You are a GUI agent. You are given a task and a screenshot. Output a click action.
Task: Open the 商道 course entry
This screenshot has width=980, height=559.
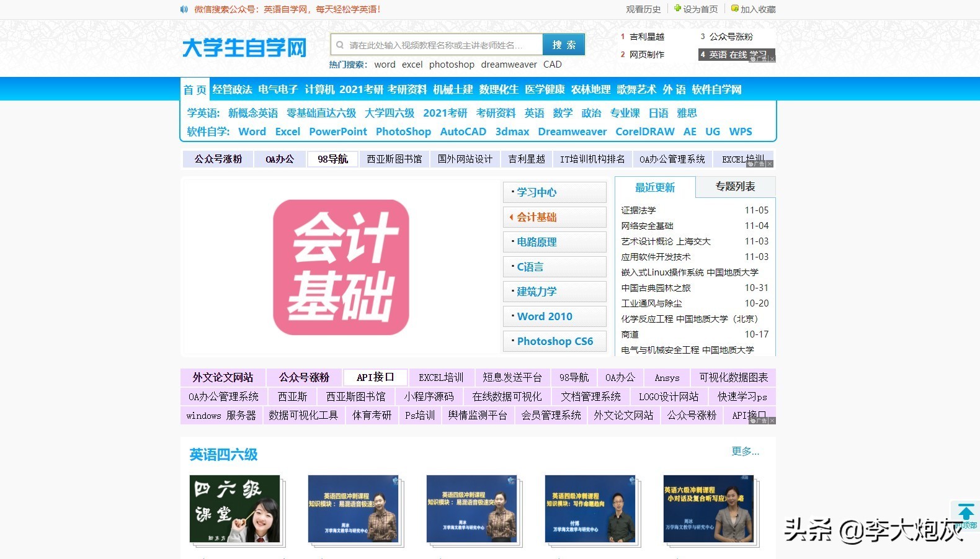click(630, 334)
